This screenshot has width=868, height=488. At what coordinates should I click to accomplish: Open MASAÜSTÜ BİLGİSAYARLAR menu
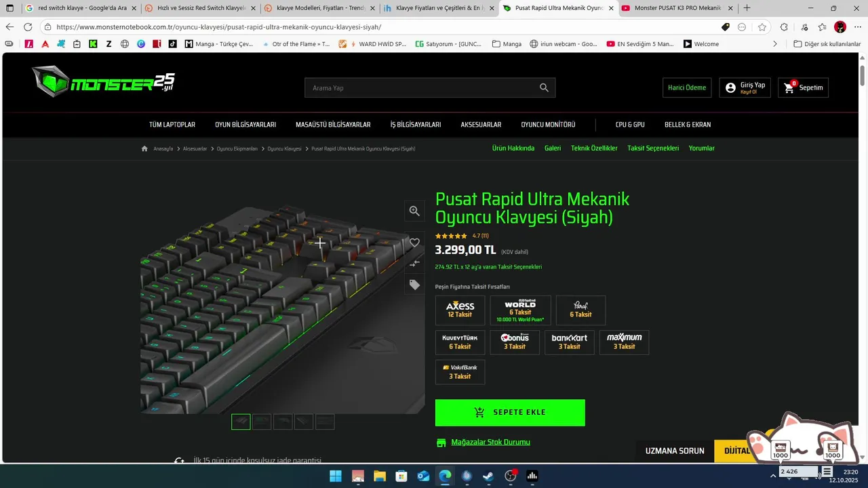tap(333, 125)
